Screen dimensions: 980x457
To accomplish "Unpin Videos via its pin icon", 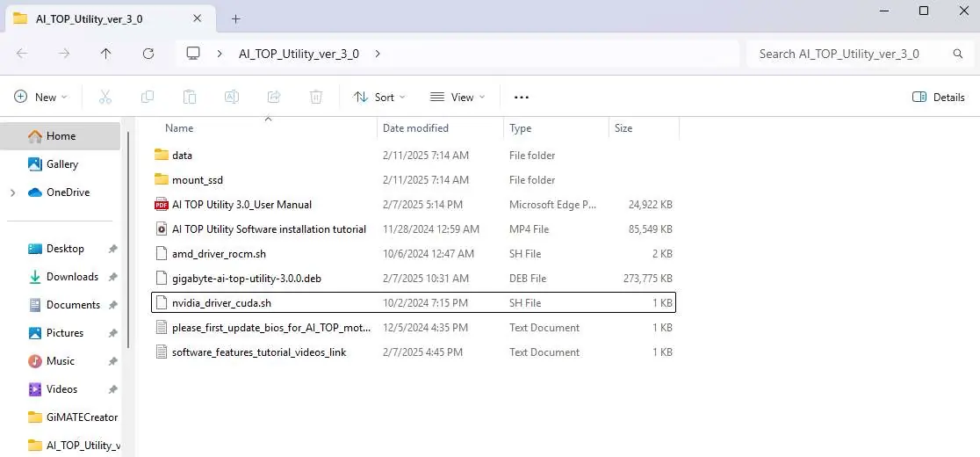I will click(x=112, y=389).
